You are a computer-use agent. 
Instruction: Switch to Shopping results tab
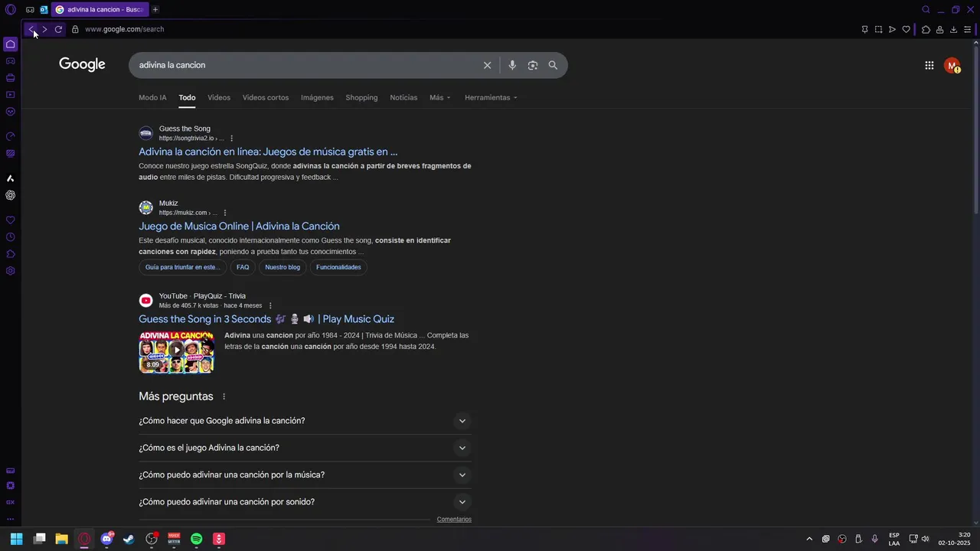pyautogui.click(x=361, y=98)
